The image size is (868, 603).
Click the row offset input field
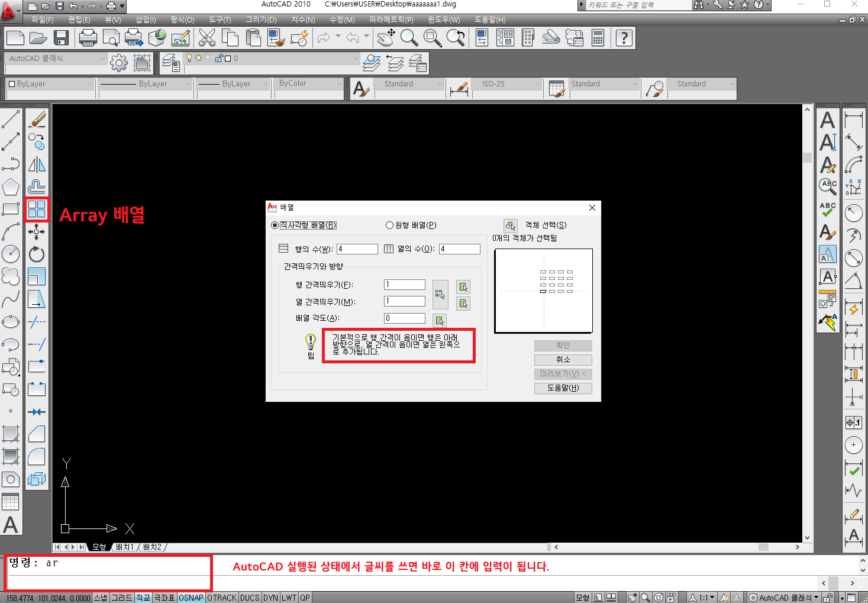pos(405,285)
